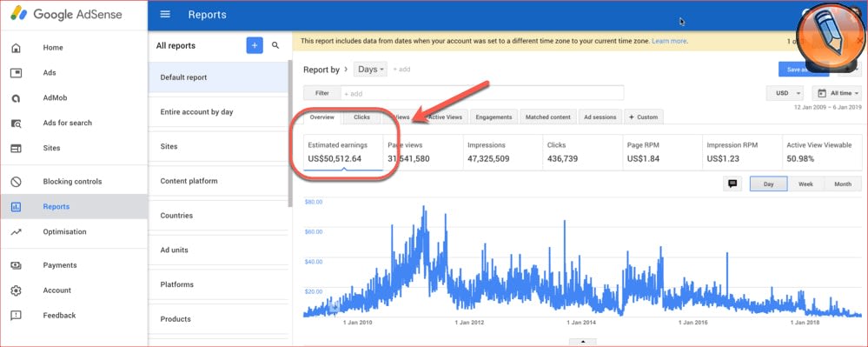Select Impressions metric card
This screenshot has width=868, height=347.
(x=503, y=152)
